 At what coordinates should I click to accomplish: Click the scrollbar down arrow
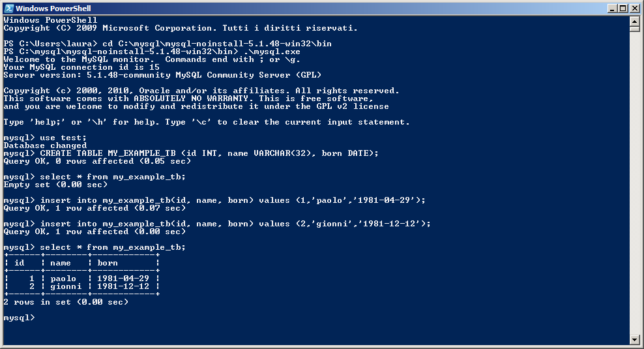click(634, 339)
